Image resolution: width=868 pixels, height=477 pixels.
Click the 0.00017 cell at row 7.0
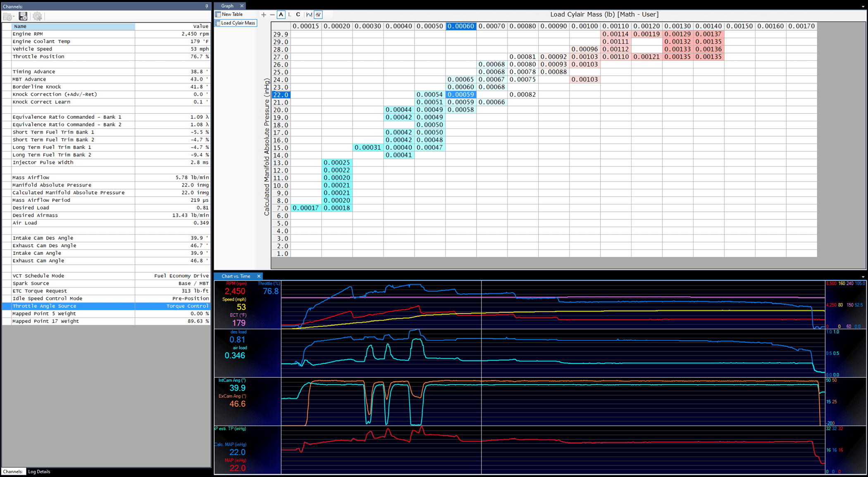click(x=306, y=208)
